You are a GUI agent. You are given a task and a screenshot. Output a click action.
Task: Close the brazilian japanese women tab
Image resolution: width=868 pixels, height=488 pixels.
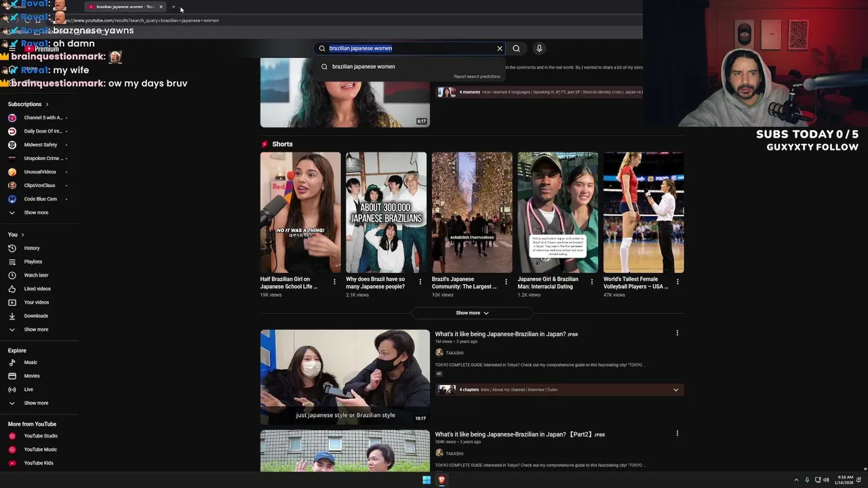click(161, 7)
